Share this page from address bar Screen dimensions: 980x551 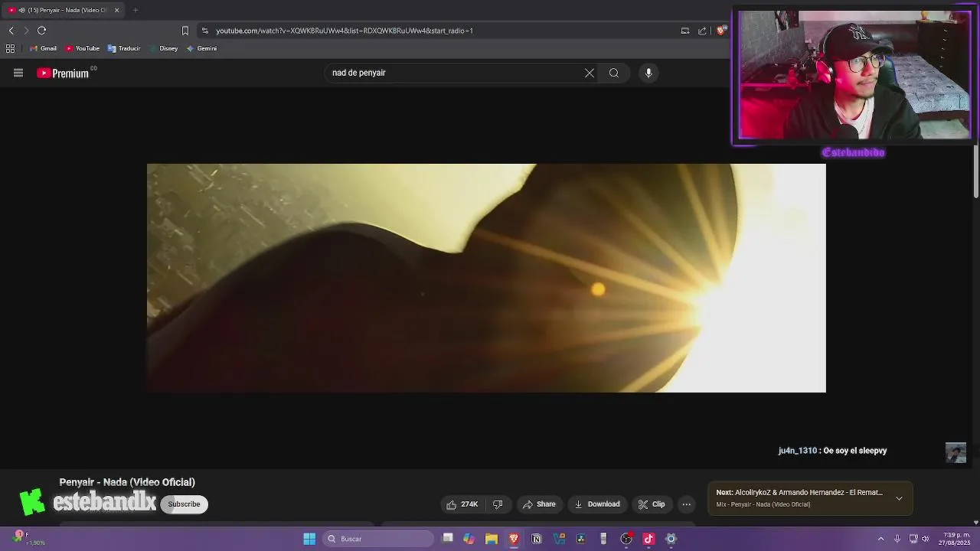point(702,31)
